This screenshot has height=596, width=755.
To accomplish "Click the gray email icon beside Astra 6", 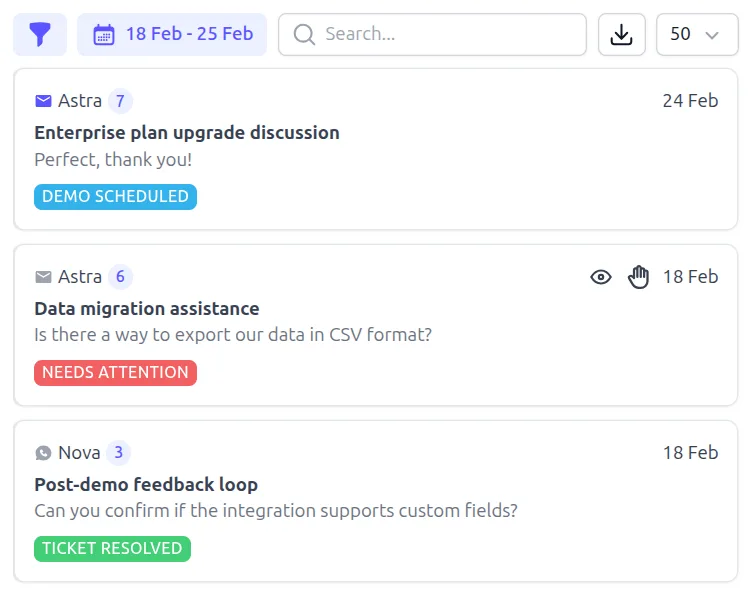I will pos(43,277).
